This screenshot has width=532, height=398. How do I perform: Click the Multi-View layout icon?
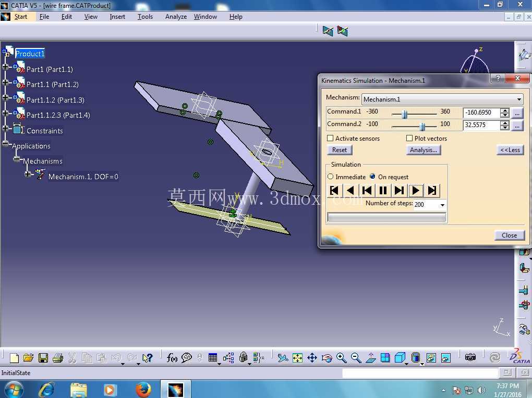click(x=385, y=358)
